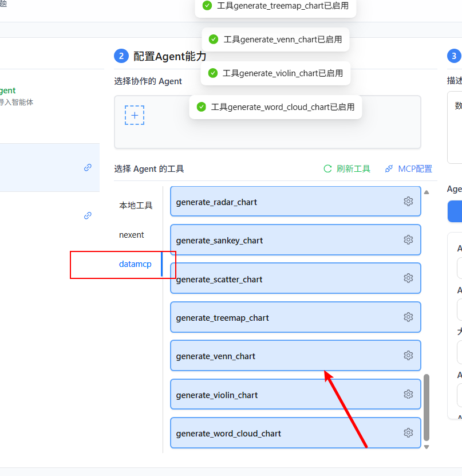Image resolution: width=462 pixels, height=476 pixels.
Task: Click the lower link chain icon in left panel
Action: [88, 215]
